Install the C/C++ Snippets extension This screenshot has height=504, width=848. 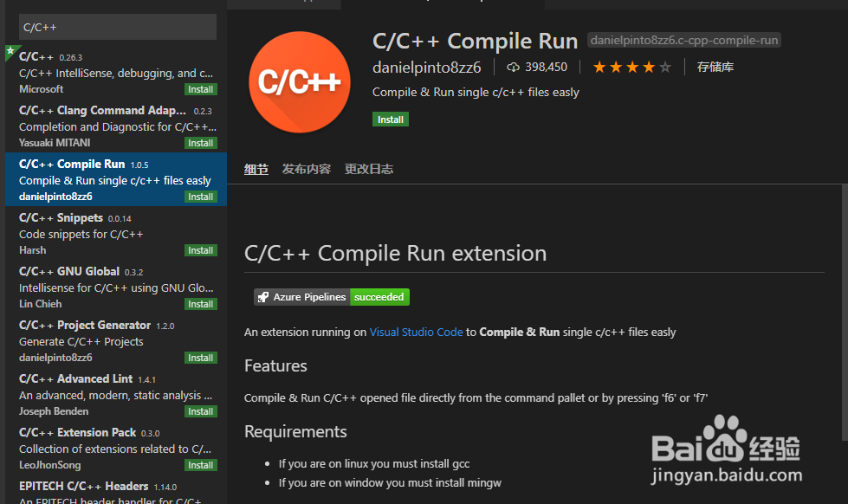[201, 250]
